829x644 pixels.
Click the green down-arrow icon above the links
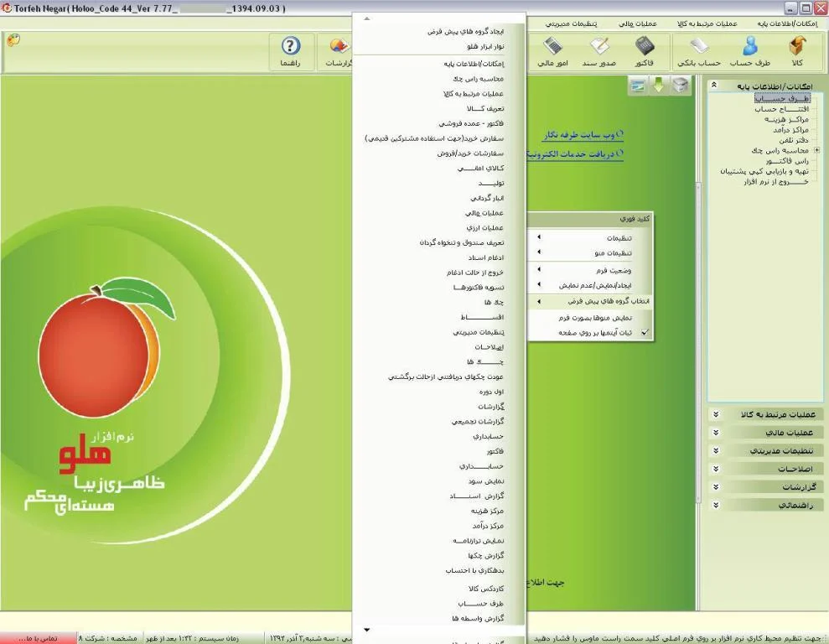(x=658, y=85)
